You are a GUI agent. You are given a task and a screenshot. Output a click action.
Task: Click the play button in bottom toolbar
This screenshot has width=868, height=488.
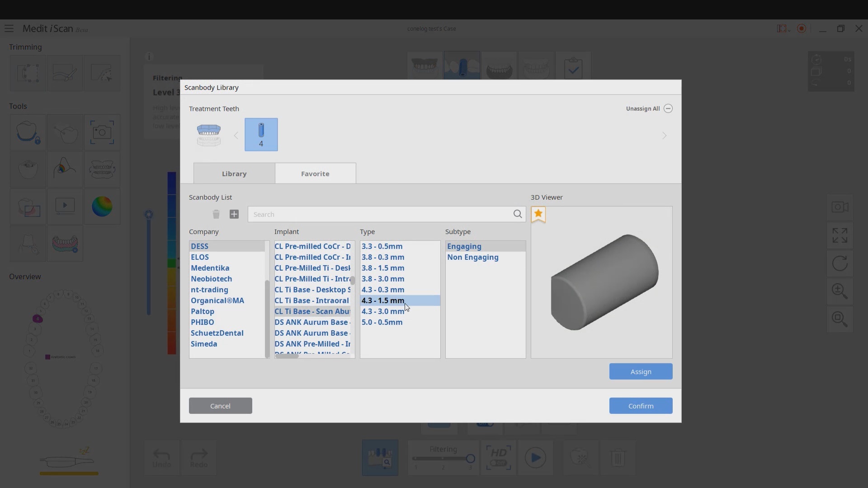click(x=535, y=458)
